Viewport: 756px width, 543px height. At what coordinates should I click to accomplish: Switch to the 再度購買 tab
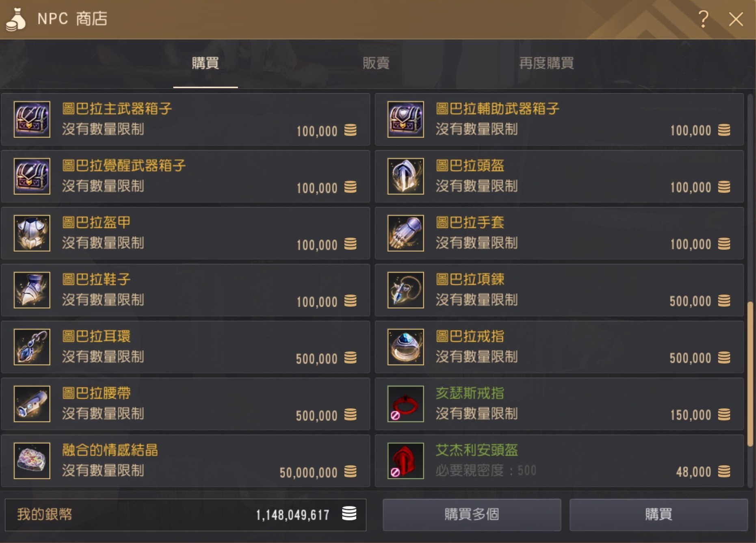547,63
